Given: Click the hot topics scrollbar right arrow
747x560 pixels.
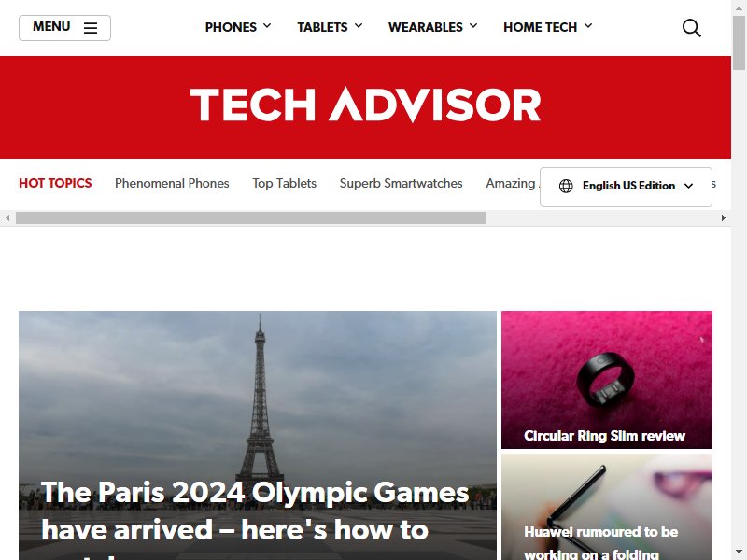Looking at the screenshot, I should pyautogui.click(x=723, y=218).
